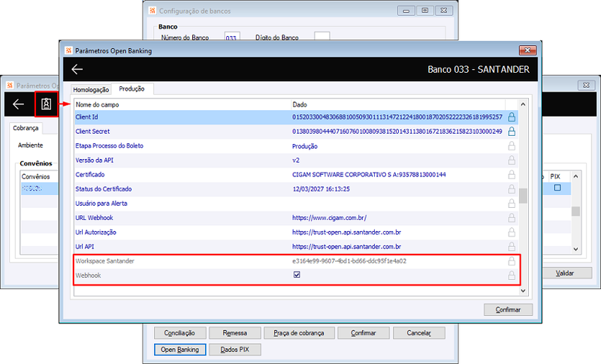The width and height of the screenshot is (601, 364).
Task: Select the Client Id value cell
Action: 397,117
